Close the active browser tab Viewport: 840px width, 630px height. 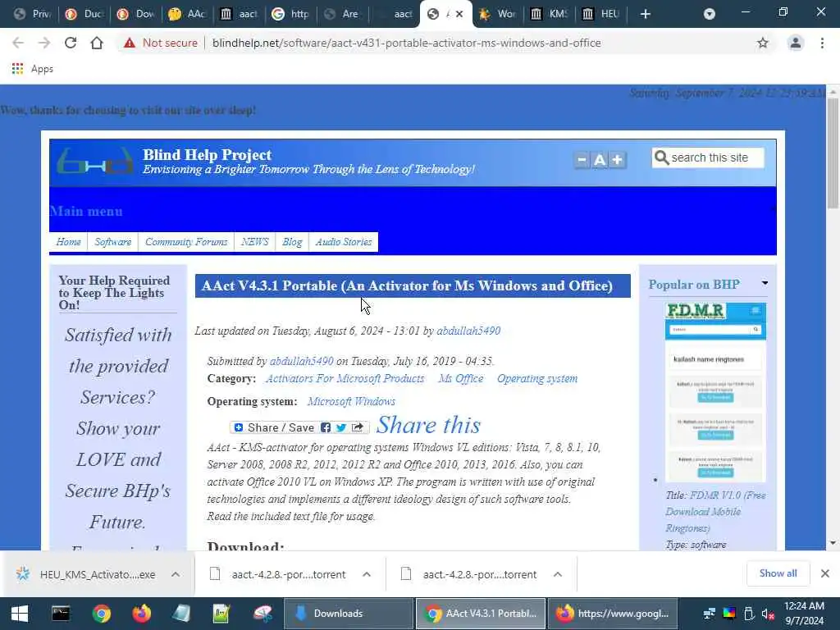(x=459, y=14)
